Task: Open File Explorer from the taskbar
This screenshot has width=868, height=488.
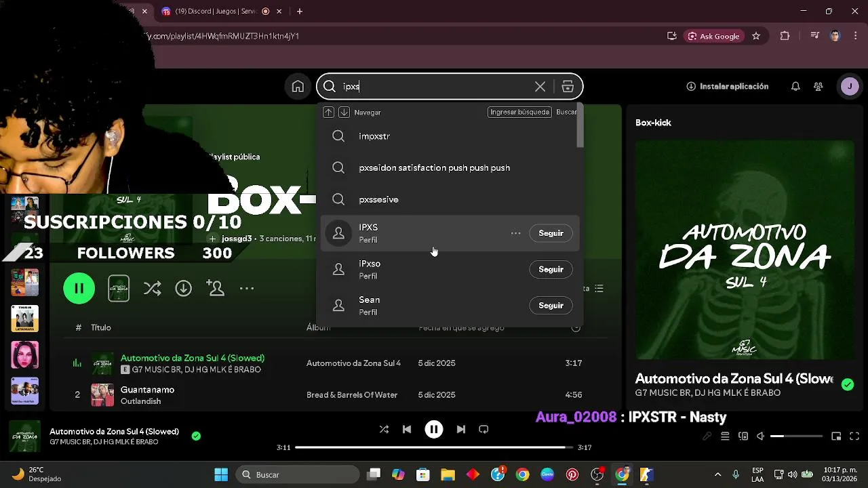Action: click(448, 474)
